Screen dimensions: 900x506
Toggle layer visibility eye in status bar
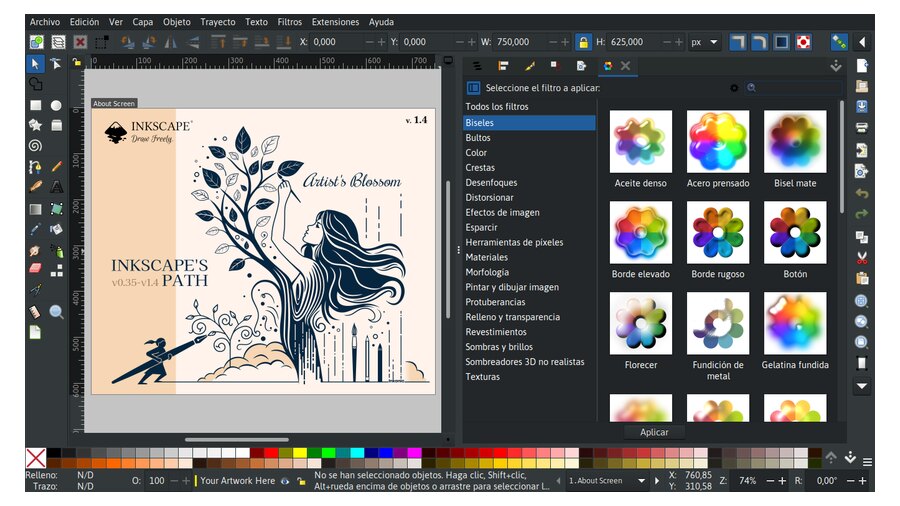coord(285,481)
